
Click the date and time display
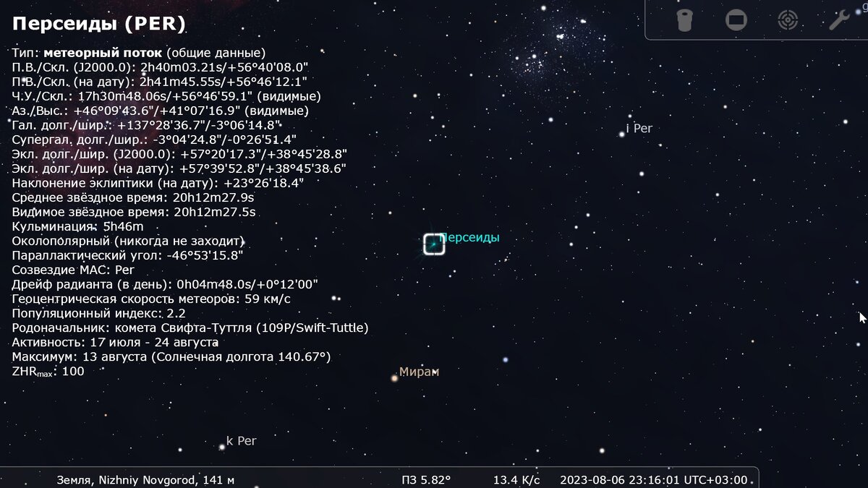pyautogui.click(x=655, y=479)
